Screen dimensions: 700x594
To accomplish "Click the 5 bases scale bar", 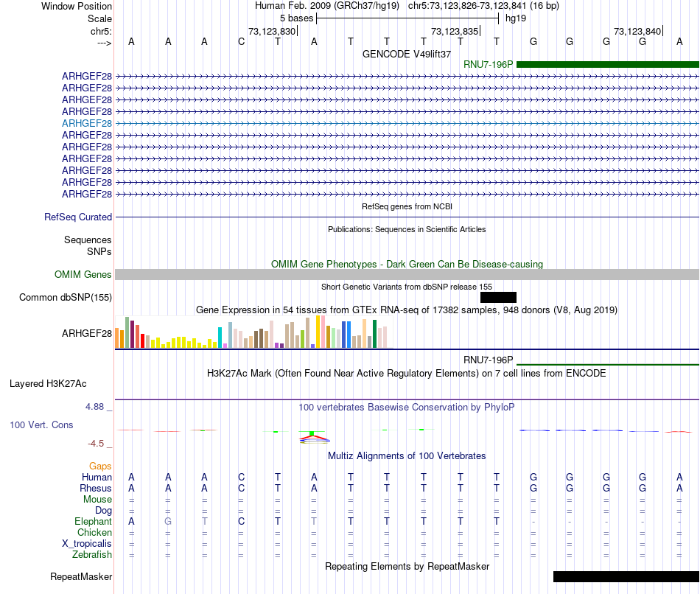I will point(407,18).
